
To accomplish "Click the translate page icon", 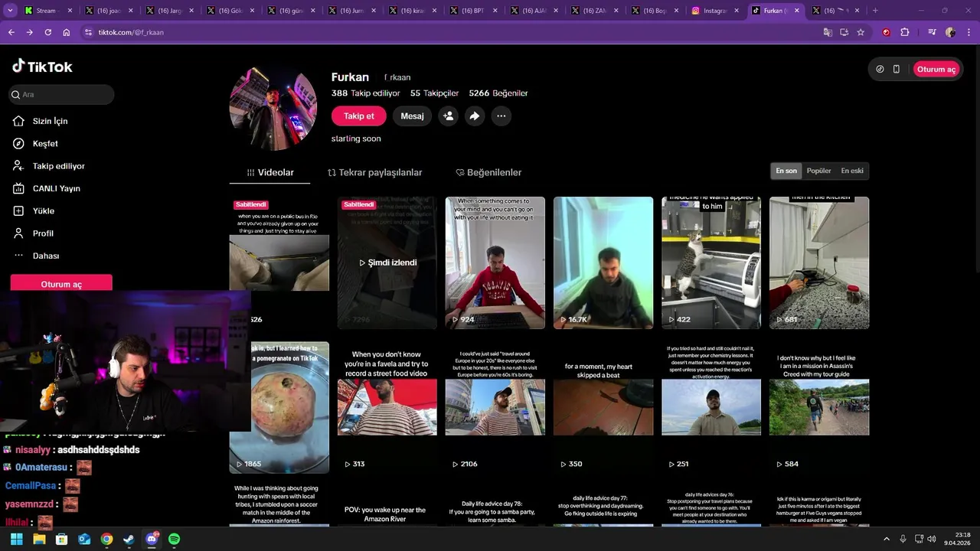I will click(828, 32).
